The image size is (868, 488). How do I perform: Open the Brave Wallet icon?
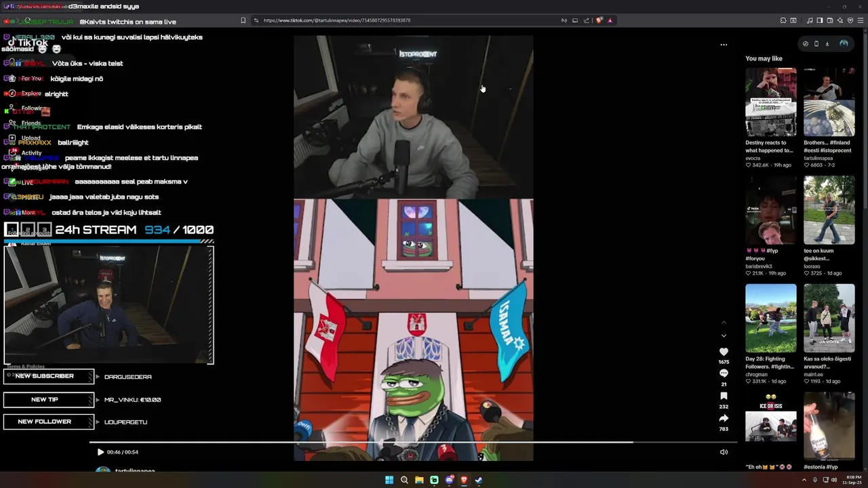[830, 20]
